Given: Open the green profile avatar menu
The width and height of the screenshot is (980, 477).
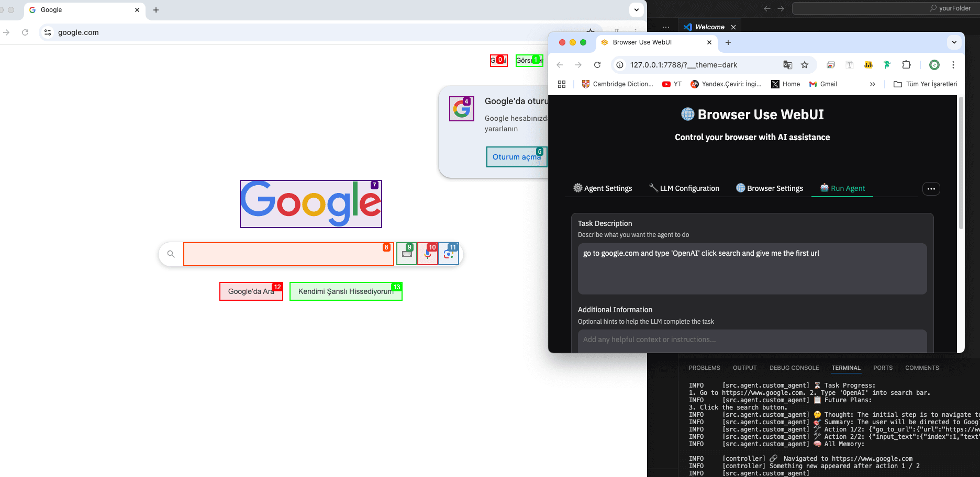Looking at the screenshot, I should point(934,65).
